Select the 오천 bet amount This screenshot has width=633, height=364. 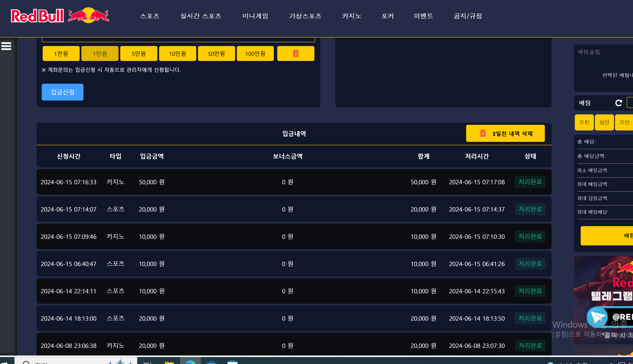584,122
